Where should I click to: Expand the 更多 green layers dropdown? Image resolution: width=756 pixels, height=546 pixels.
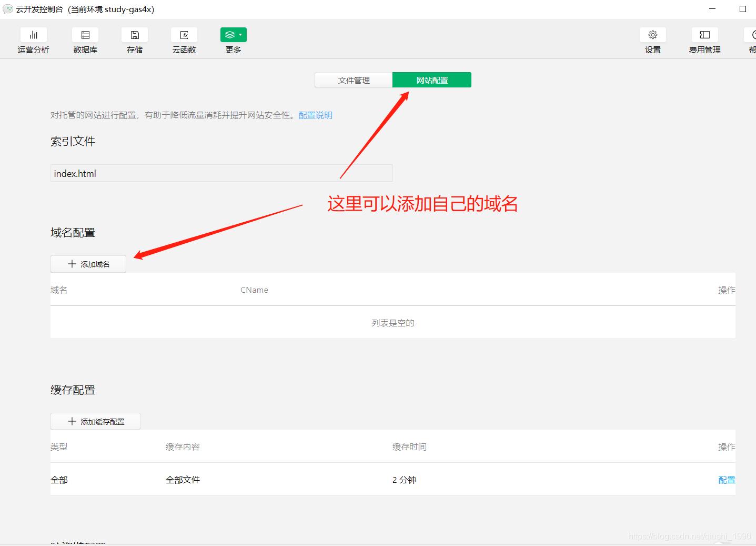(234, 35)
